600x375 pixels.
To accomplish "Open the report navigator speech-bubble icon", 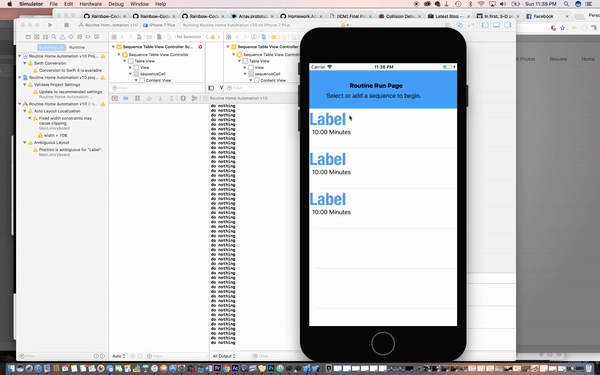I will point(97,37).
